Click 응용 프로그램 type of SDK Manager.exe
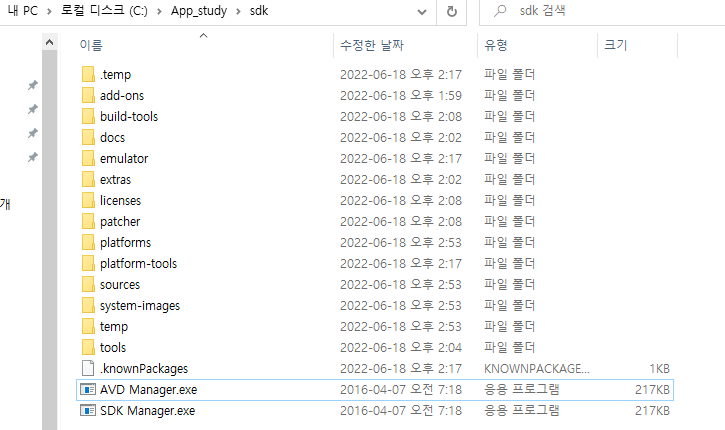The width and height of the screenshot is (725, 430). pos(522,411)
